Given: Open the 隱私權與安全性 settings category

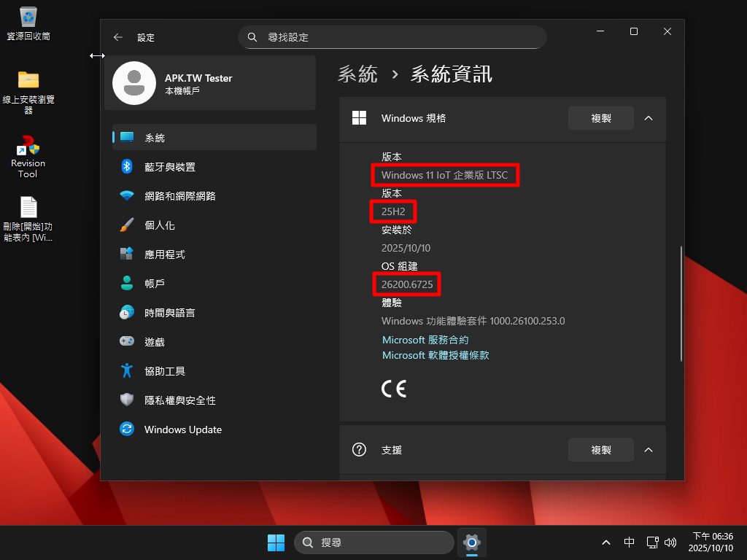Looking at the screenshot, I should [214, 400].
